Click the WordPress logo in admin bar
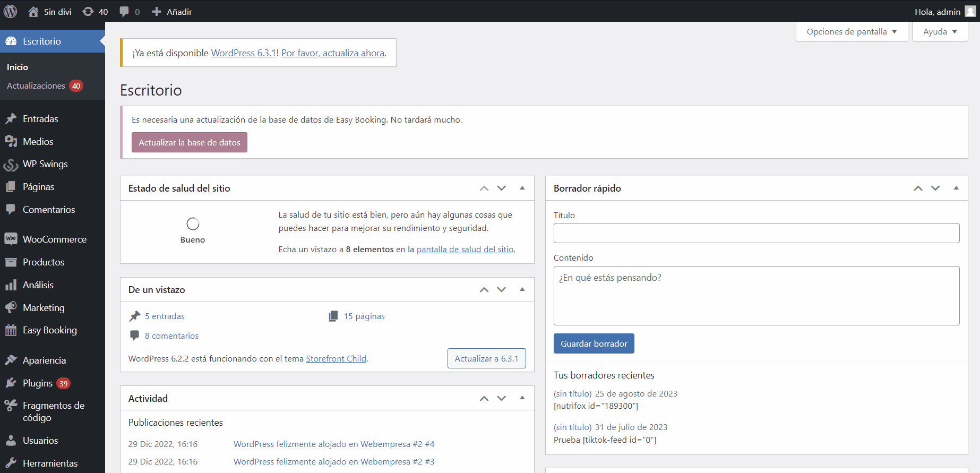 coord(11,11)
